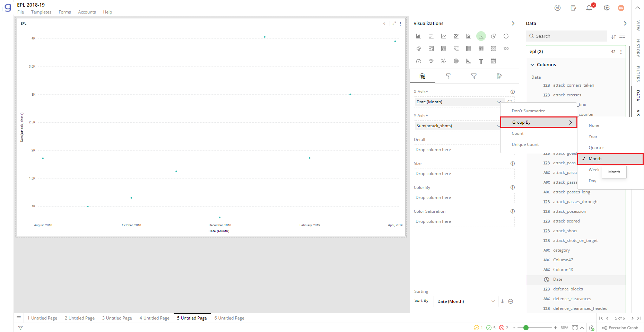Screen dimensions: 644x332
Task: Click the Search data columns field
Action: 567,36
